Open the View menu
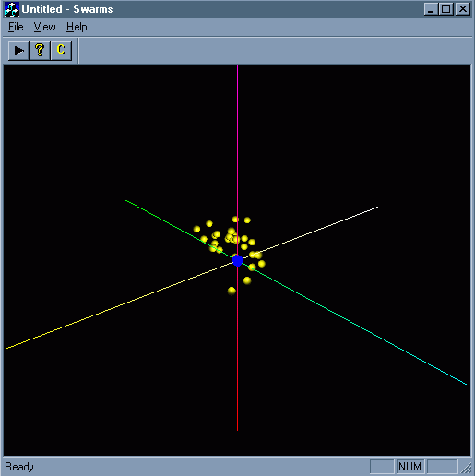Screen dimensions: 475x476 point(44,27)
